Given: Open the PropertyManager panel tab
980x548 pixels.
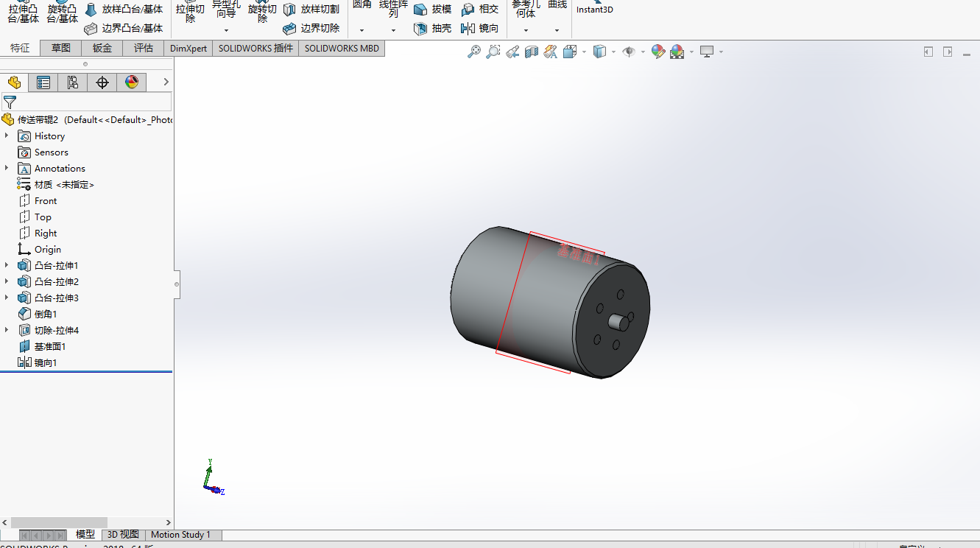Looking at the screenshot, I should coord(43,82).
